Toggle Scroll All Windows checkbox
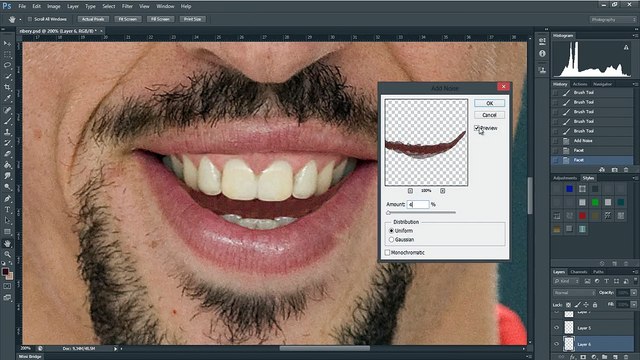Image resolution: width=640 pixels, height=360 pixels. [30, 19]
